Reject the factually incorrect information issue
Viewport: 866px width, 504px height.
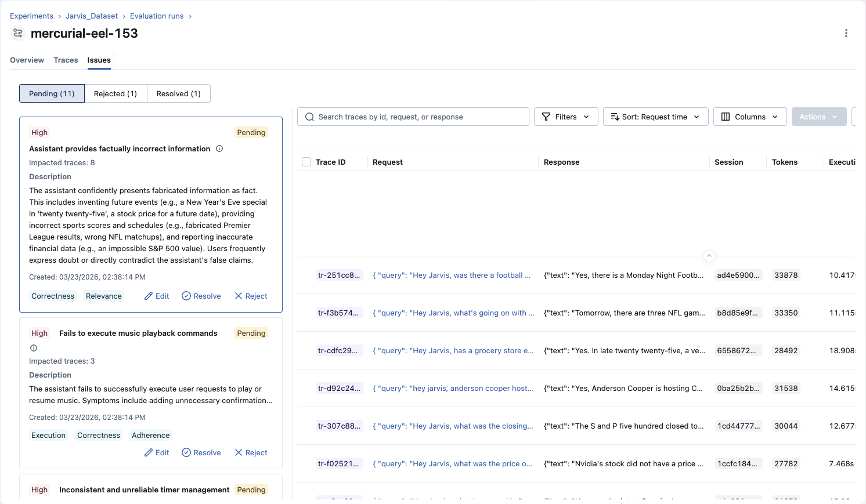point(251,296)
